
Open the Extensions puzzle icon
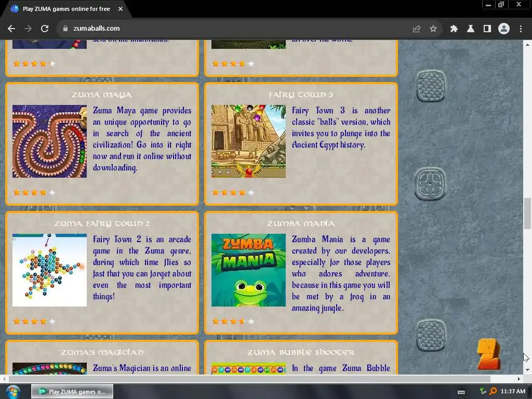[x=454, y=29]
